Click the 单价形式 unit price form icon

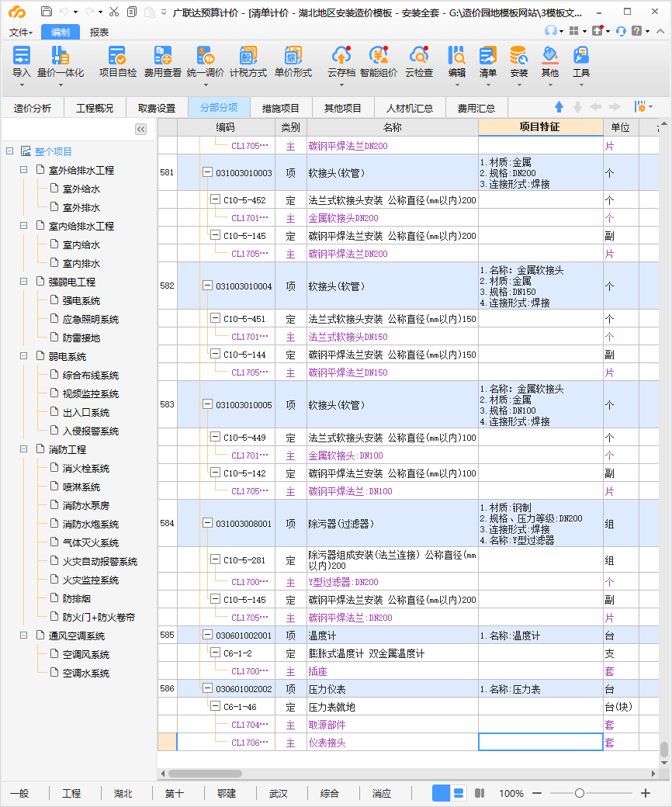coord(293,56)
